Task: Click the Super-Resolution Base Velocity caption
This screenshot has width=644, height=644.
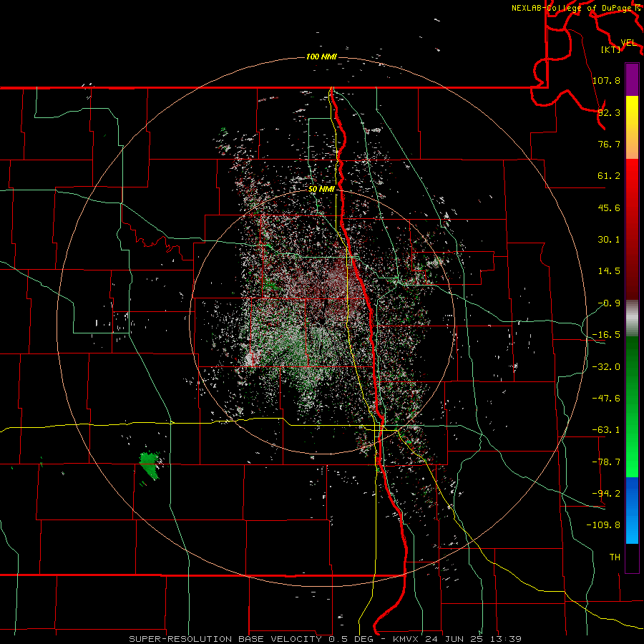Action: [326, 639]
